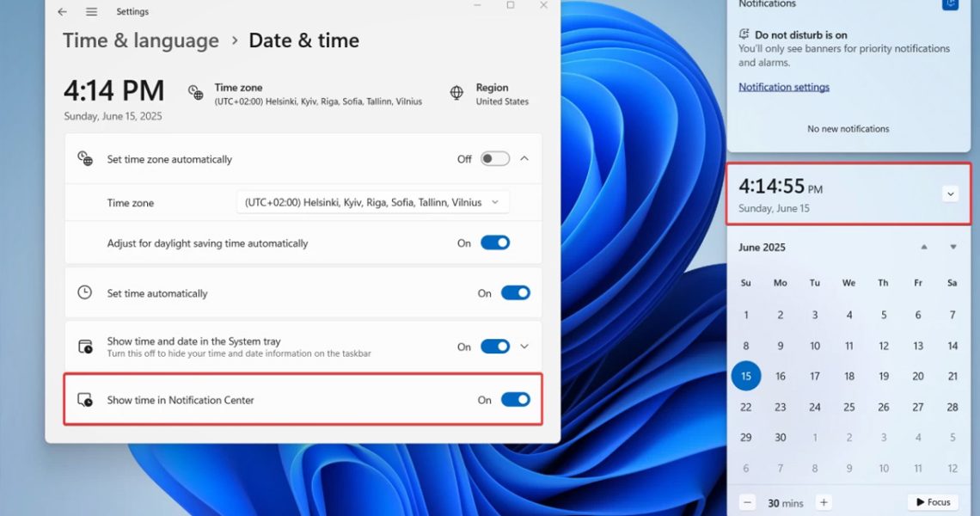Click the Sa weekday header
Screen dimensions: 980x516
click(952, 283)
